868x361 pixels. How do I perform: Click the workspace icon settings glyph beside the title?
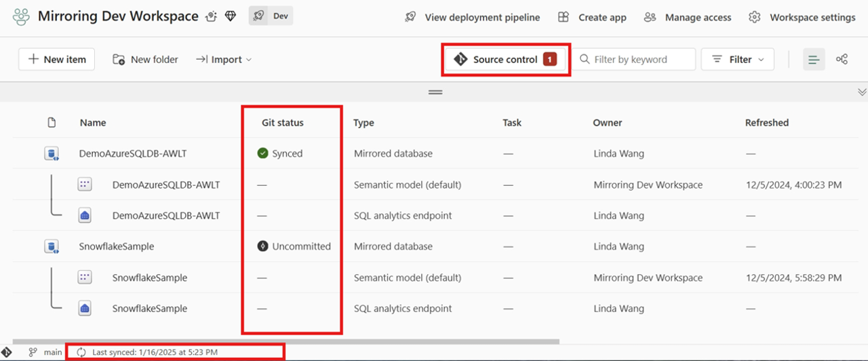tap(212, 16)
